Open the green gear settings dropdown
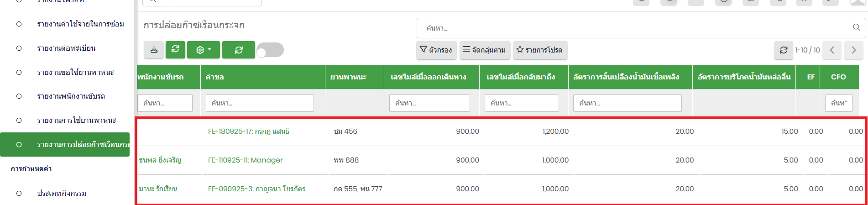This screenshot has height=205, width=868. [x=204, y=50]
